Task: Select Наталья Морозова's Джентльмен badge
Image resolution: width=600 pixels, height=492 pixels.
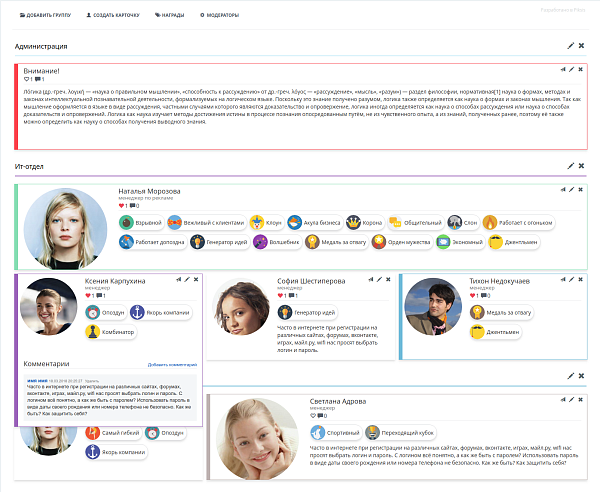Action: pyautogui.click(x=514, y=242)
